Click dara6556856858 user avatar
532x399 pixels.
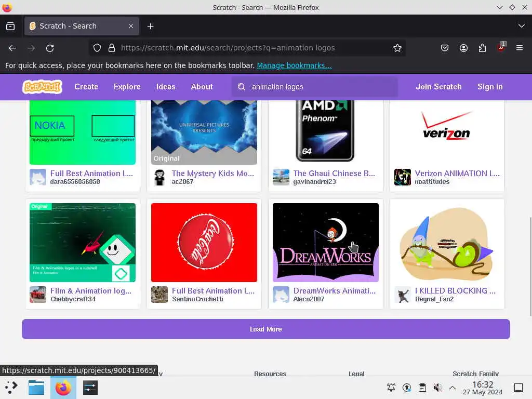pos(37,177)
